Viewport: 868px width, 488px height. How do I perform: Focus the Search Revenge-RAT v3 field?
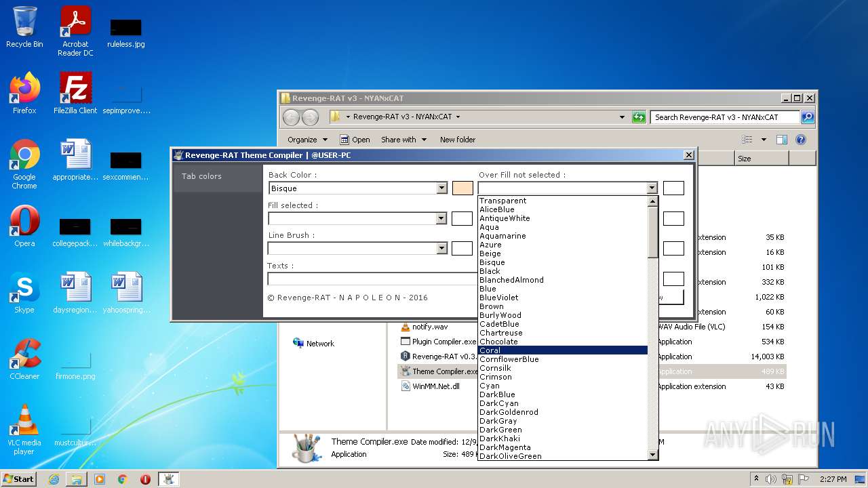coord(725,117)
